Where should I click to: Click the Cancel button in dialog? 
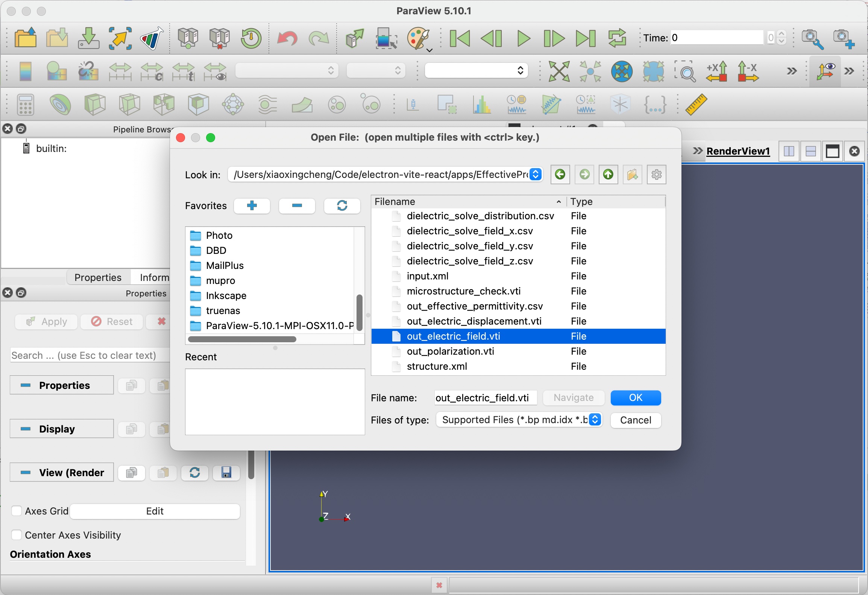[636, 420]
